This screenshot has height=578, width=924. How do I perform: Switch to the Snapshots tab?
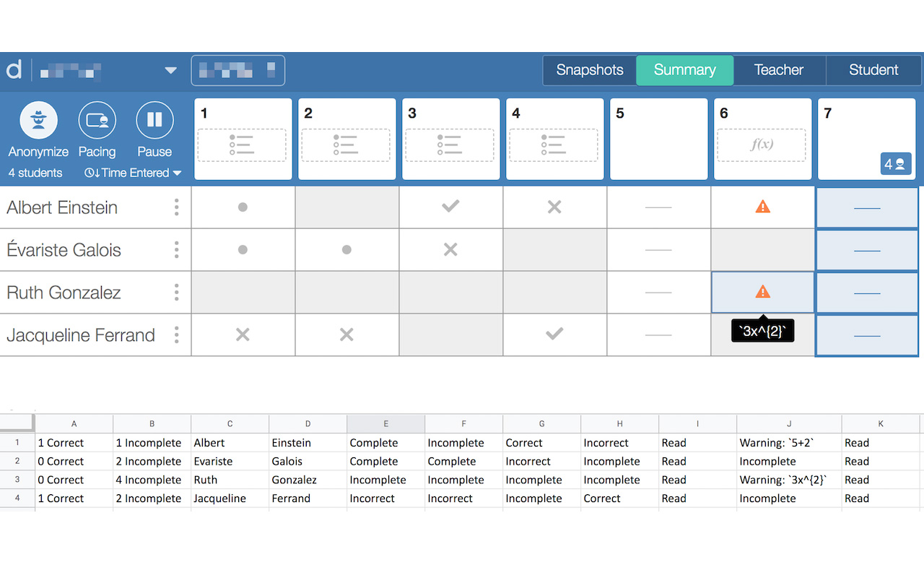point(589,70)
